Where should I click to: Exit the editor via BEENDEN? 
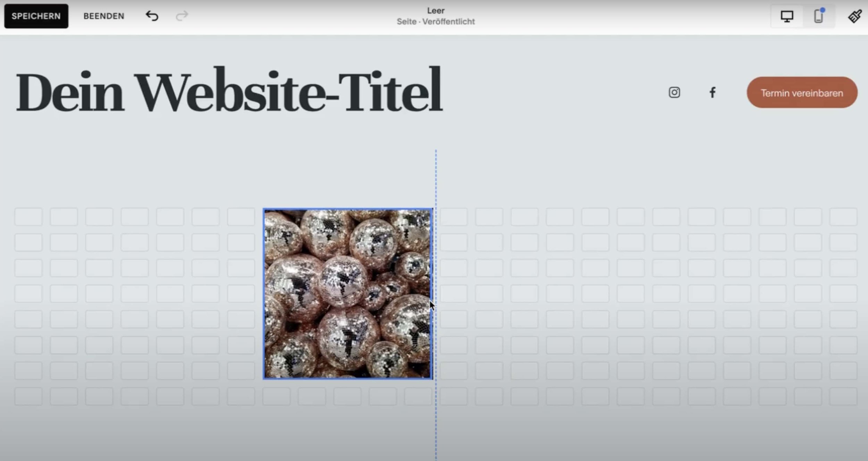click(103, 16)
